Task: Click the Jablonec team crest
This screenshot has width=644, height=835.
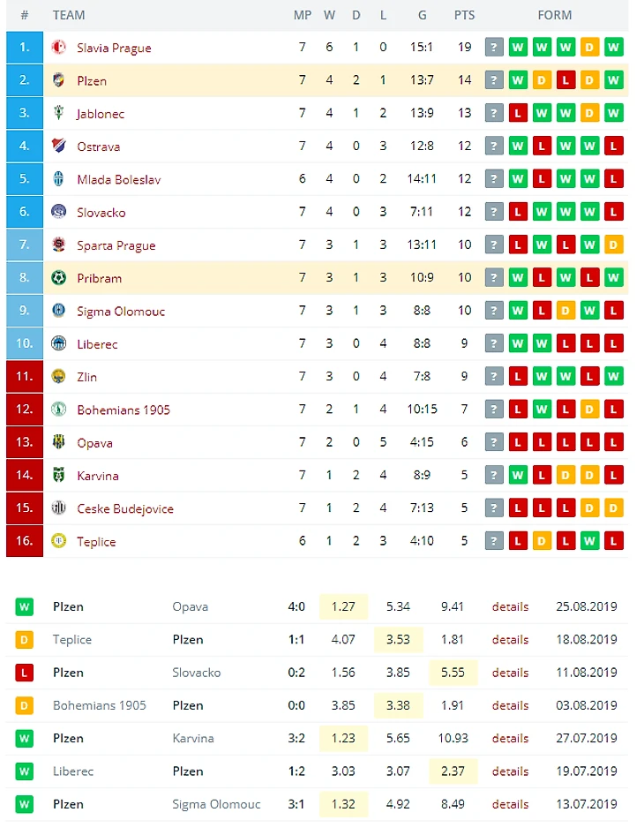Action: (x=58, y=113)
